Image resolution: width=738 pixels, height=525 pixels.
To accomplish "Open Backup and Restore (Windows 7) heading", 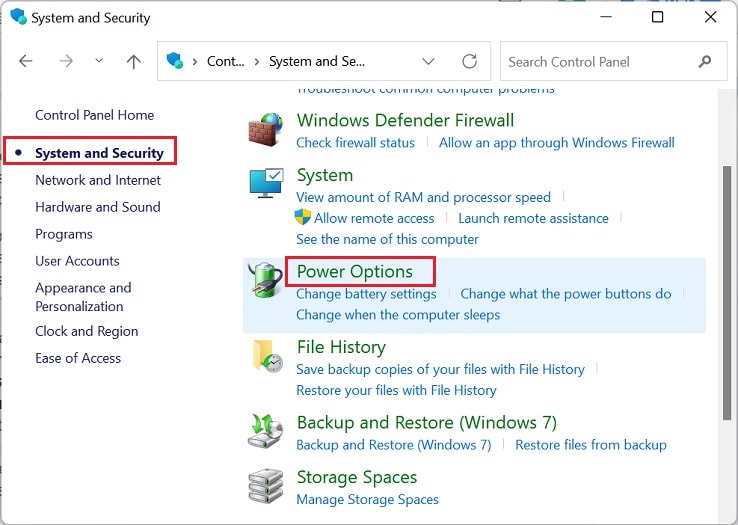I will click(x=427, y=422).
